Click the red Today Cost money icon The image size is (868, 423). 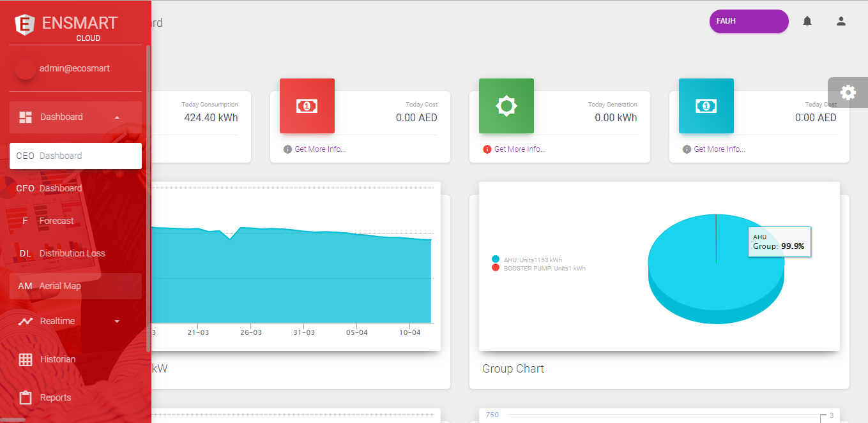pos(307,106)
